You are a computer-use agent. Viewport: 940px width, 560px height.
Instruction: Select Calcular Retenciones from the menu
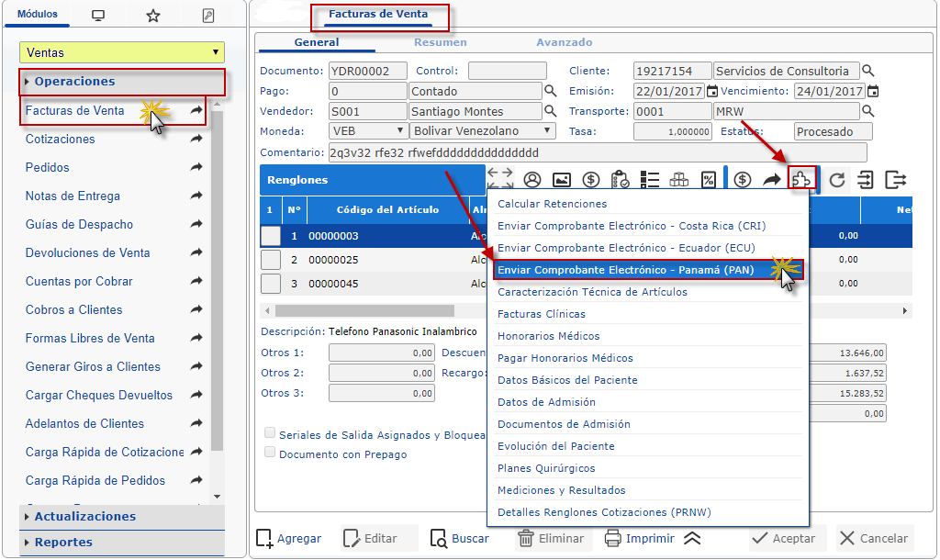pos(552,204)
